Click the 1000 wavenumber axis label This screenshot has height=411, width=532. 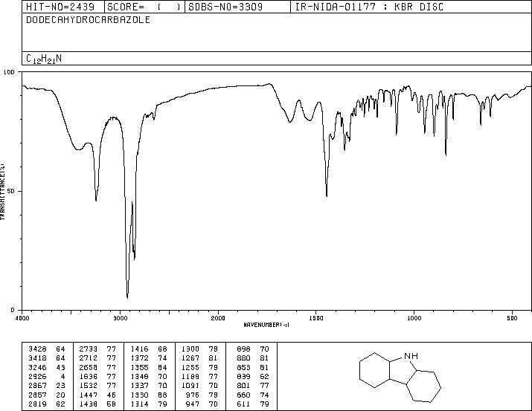[x=414, y=318]
